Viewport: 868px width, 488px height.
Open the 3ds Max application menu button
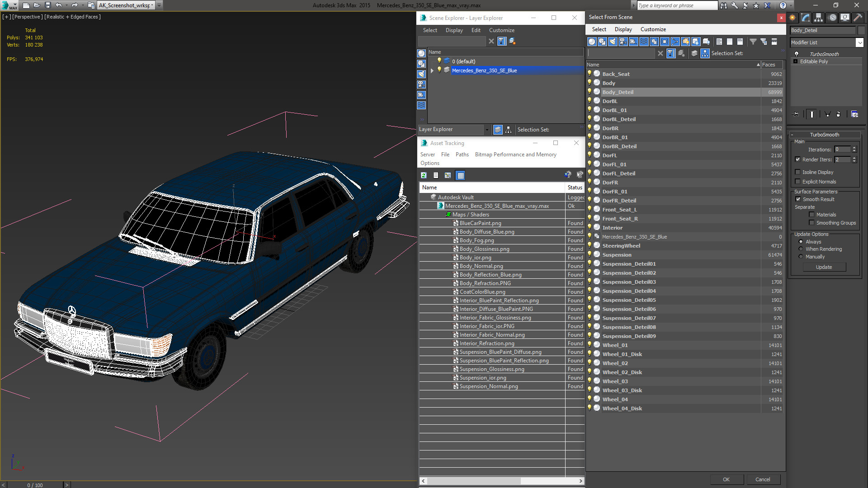(x=9, y=5)
